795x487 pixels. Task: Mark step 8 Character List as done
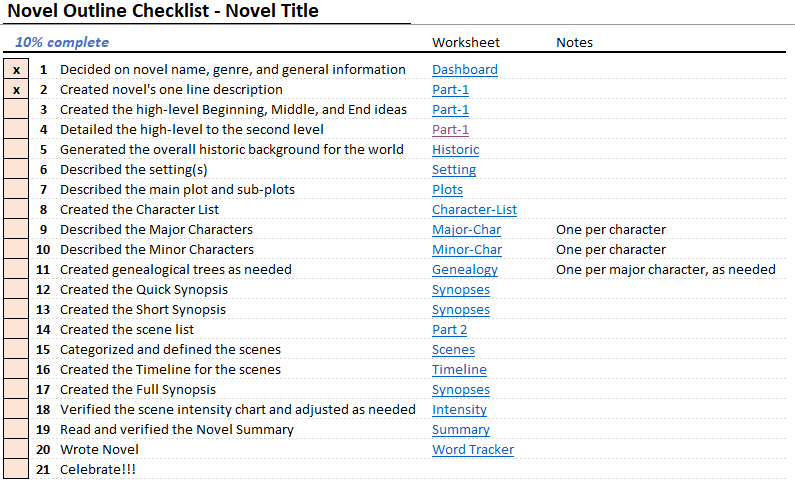click(17, 210)
